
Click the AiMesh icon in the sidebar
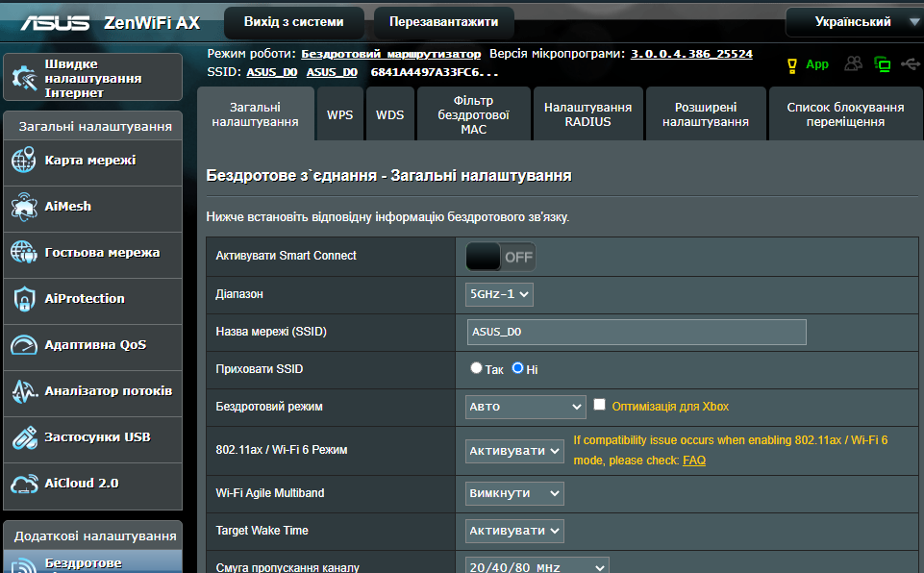pos(24,207)
